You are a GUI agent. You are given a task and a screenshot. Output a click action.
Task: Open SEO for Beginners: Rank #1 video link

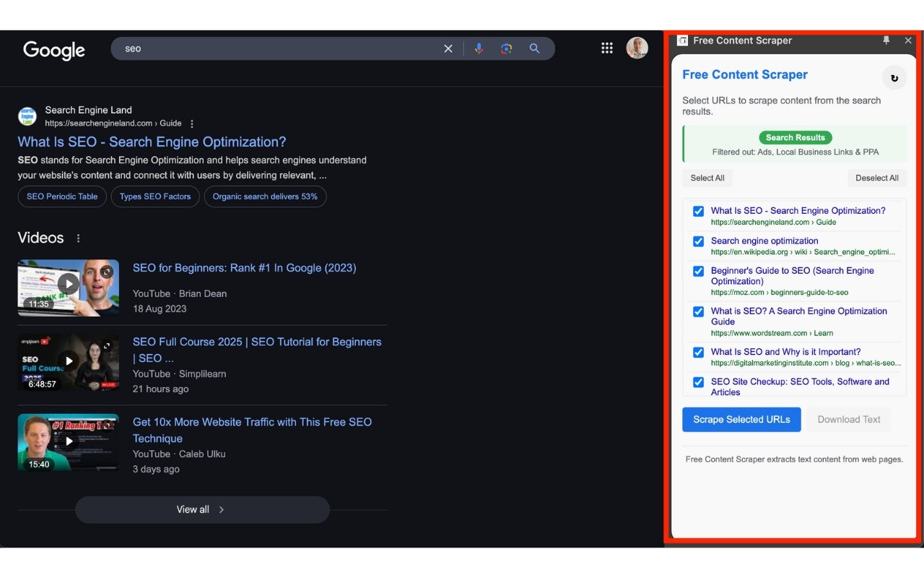[245, 268]
